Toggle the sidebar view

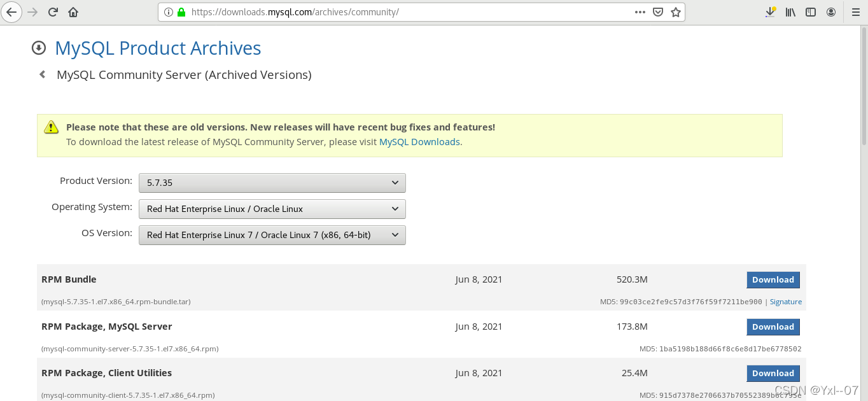click(x=811, y=12)
